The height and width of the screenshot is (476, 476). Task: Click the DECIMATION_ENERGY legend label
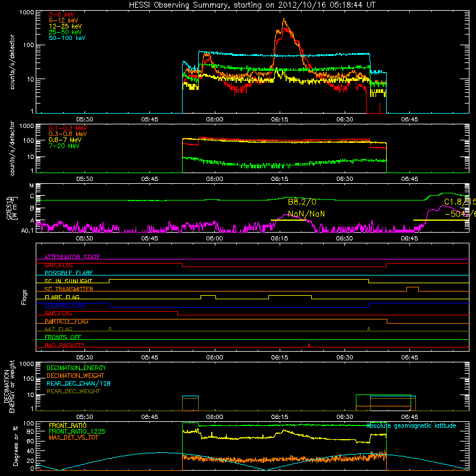click(76, 368)
